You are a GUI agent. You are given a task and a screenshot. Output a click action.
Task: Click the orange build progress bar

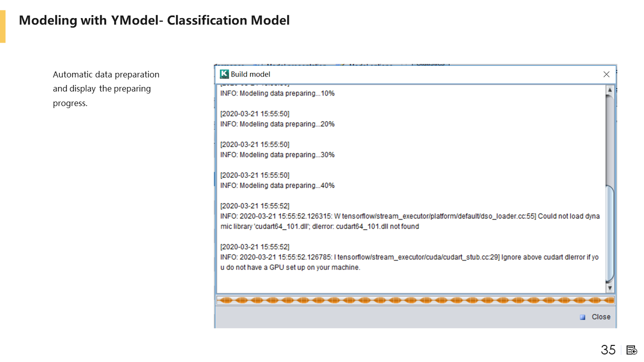416,300
